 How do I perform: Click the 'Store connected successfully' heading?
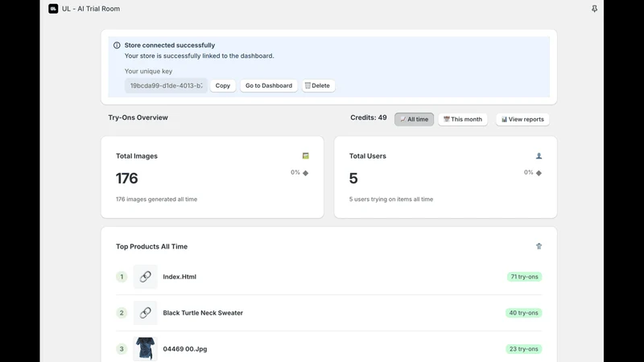[x=170, y=45]
